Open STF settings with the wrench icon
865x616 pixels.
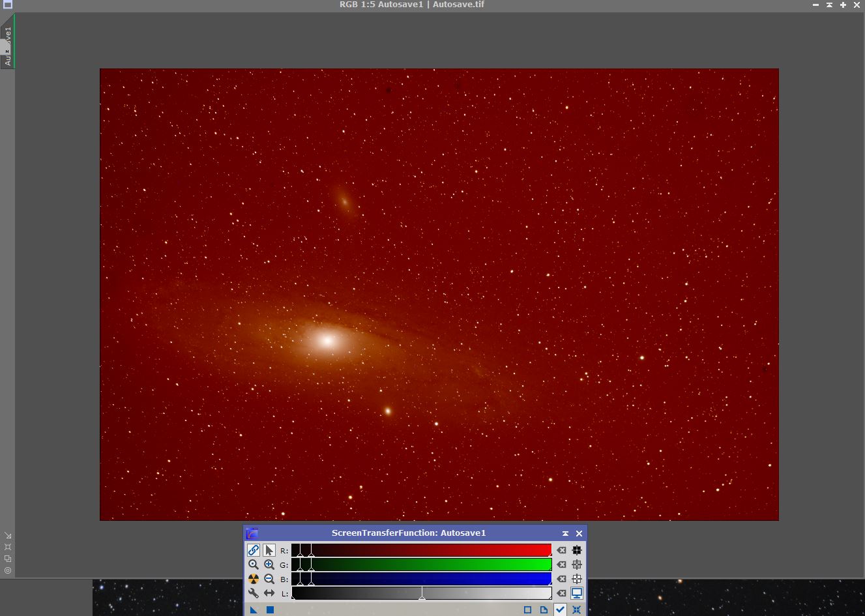[254, 593]
